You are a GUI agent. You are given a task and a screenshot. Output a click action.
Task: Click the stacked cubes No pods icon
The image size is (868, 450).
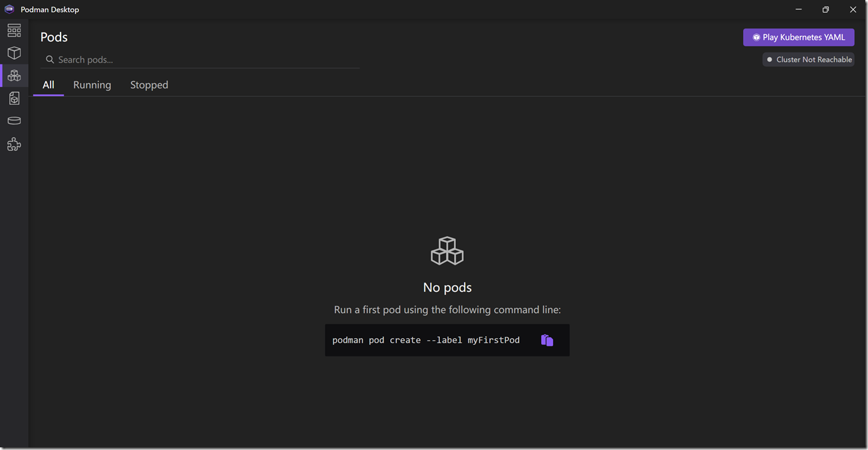(447, 251)
